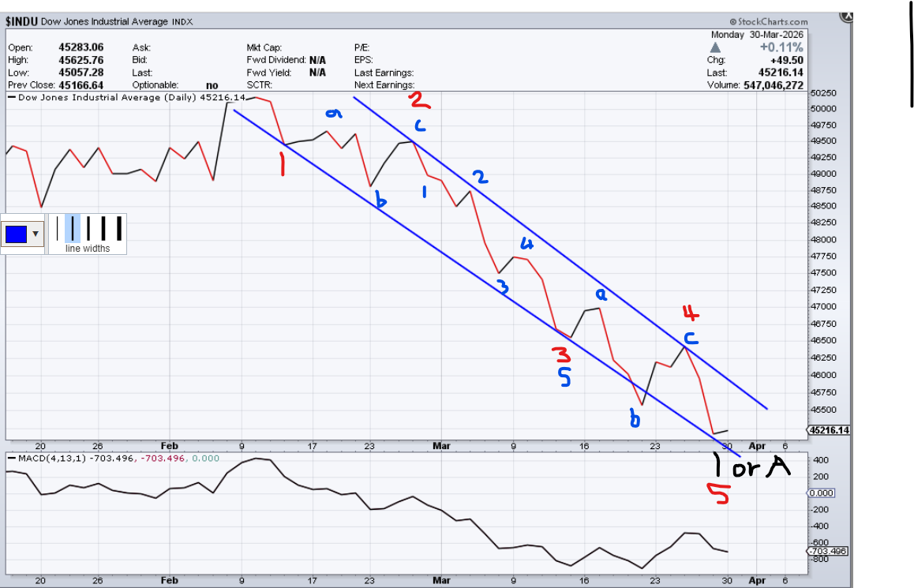Click the Optionable value 'no'
914x588 pixels.
click(x=212, y=85)
